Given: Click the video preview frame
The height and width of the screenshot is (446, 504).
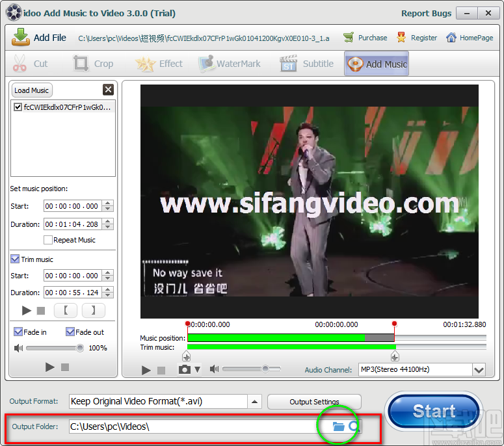Looking at the screenshot, I should [x=309, y=202].
